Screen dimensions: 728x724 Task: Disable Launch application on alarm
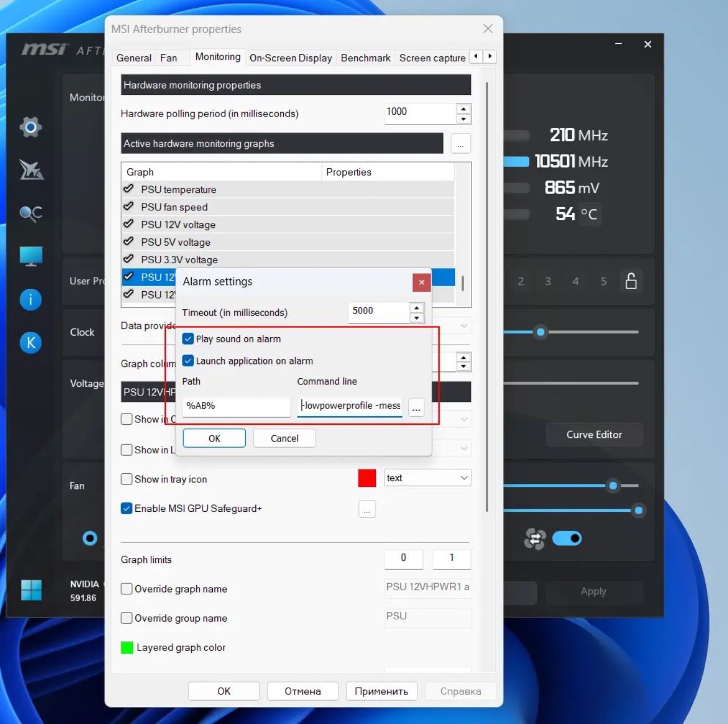(x=188, y=361)
